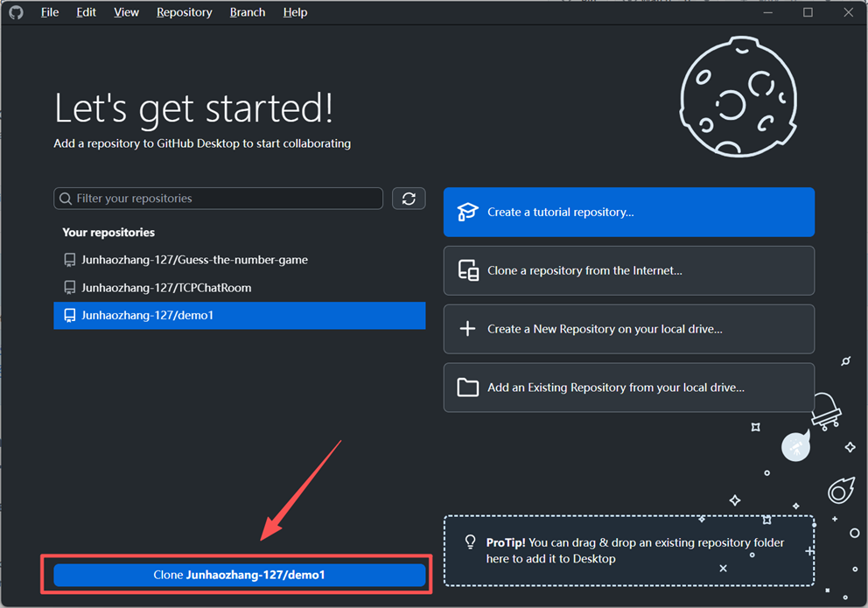Screen dimensions: 868x608
Task: Open the Branch menu
Action: [248, 12]
